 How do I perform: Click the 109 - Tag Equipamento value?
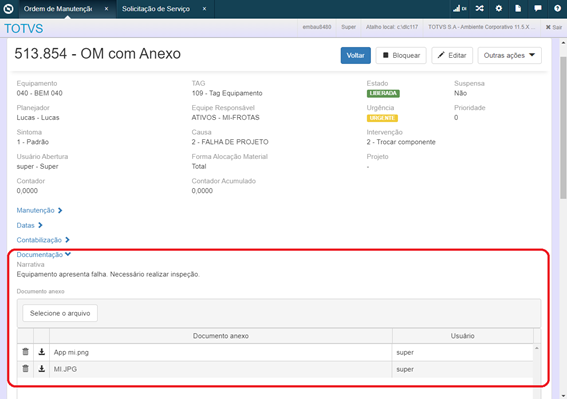227,93
